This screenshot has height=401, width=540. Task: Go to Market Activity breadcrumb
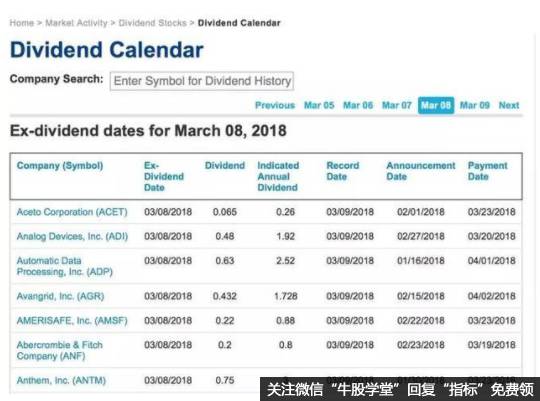[x=76, y=23]
